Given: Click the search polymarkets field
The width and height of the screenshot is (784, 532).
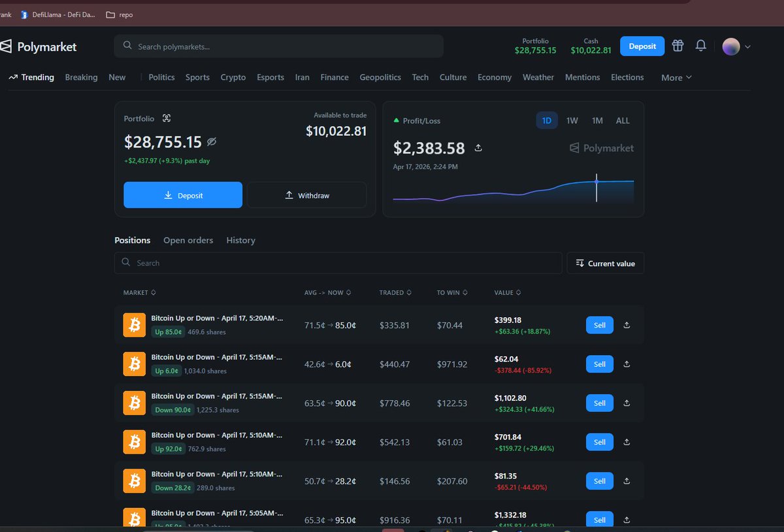Looking at the screenshot, I should tap(279, 46).
